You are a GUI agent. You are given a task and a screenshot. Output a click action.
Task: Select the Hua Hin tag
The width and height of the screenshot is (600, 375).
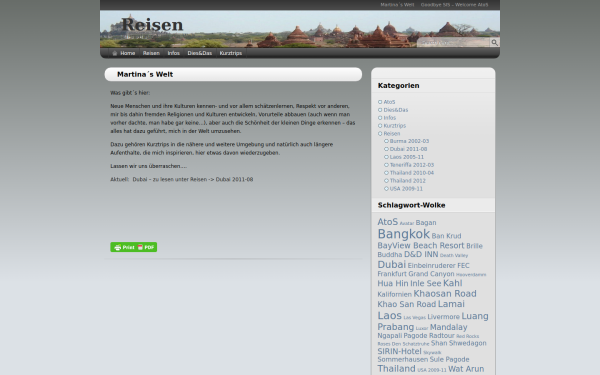point(393,284)
